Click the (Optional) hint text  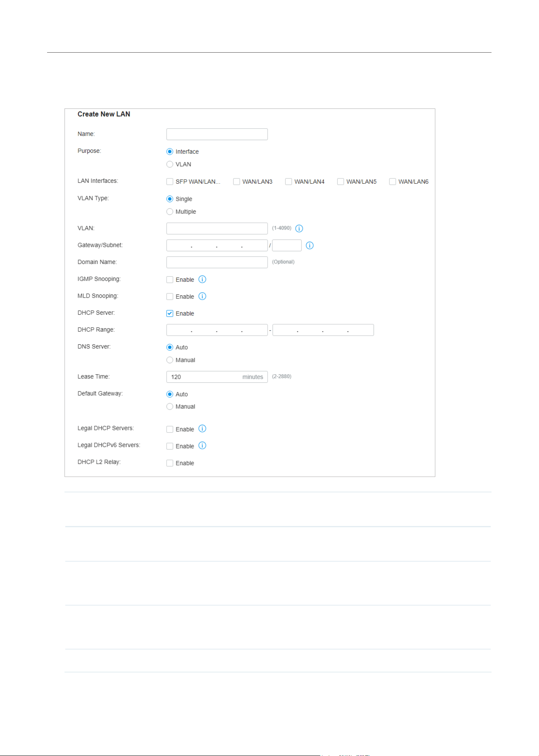coord(283,262)
